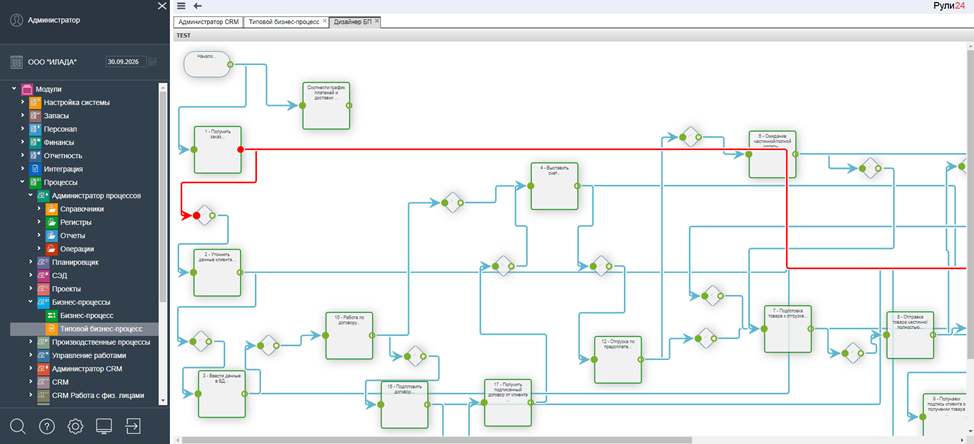Select the '2 - Уточнить данные клиента' block
974x444 pixels.
tap(217, 272)
